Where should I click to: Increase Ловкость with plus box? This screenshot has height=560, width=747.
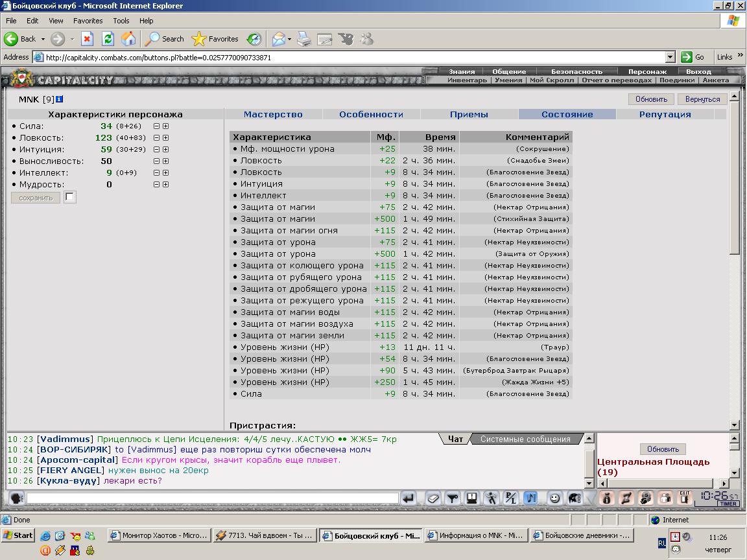click(x=165, y=137)
